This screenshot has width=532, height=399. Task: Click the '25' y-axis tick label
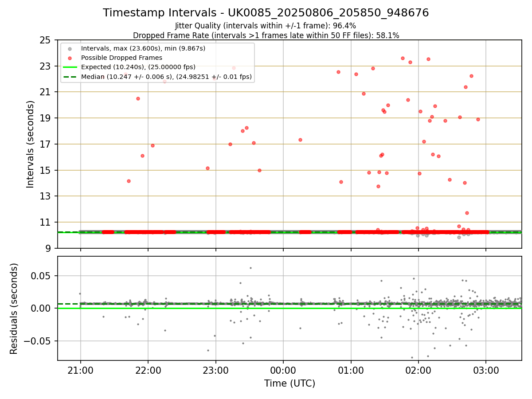(x=46, y=40)
